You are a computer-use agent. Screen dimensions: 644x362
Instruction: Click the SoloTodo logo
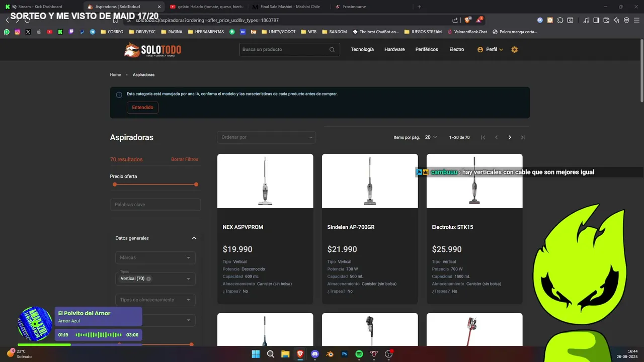(153, 50)
